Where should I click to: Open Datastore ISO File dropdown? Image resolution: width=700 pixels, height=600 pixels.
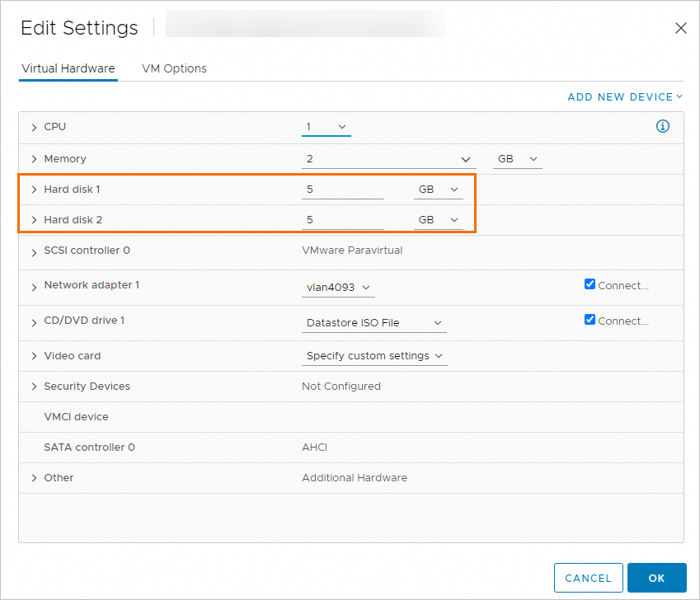point(374,323)
